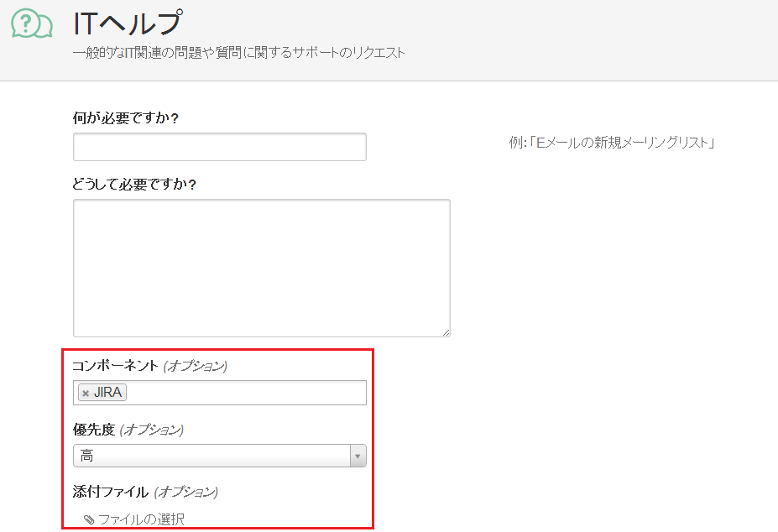Open the priority select box showing 高
The height and width of the screenshot is (532, 778).
220,456
